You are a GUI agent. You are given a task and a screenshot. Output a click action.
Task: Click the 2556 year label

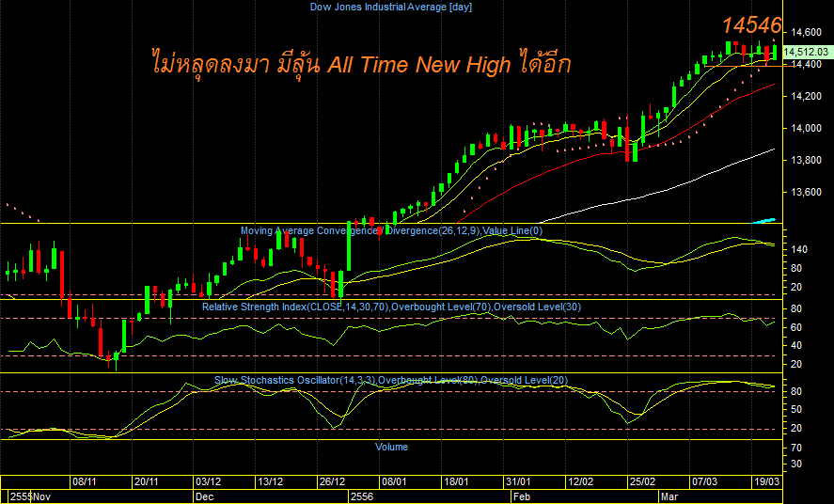pos(361,497)
